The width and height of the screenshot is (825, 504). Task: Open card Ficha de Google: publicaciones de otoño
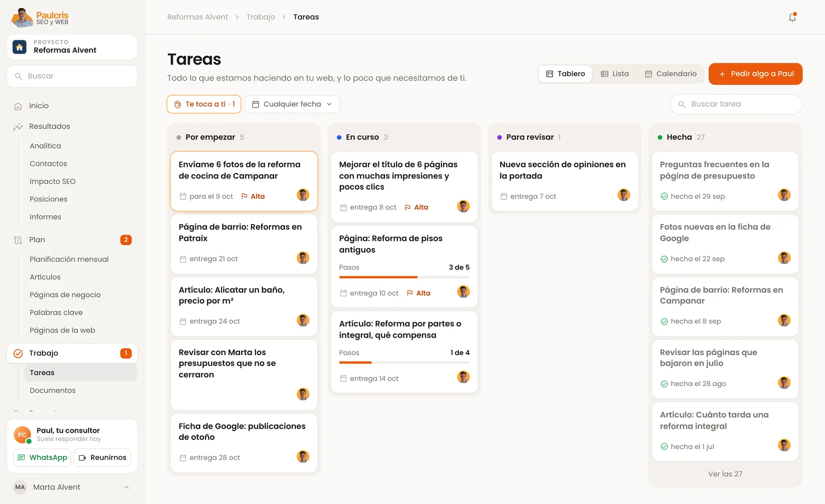point(244,443)
